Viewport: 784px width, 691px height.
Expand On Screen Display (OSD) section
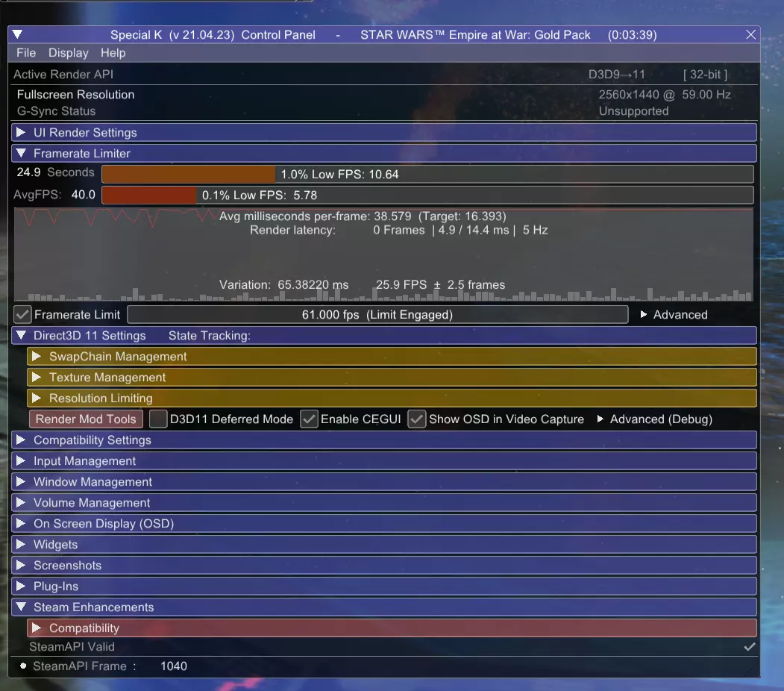(384, 524)
